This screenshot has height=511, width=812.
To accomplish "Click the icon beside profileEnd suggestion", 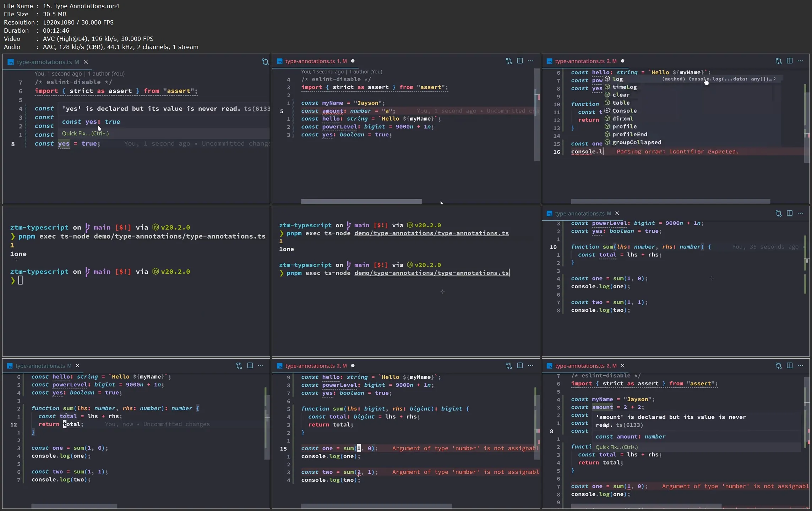I will coord(607,134).
